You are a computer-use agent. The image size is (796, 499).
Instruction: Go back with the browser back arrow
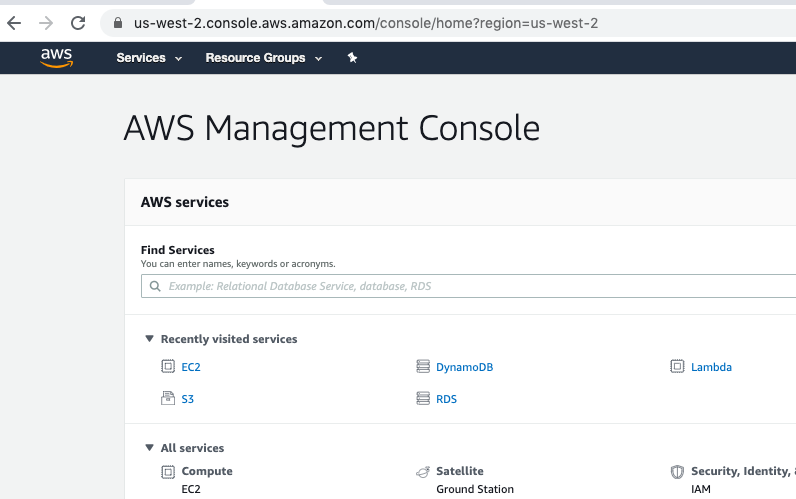(14, 23)
